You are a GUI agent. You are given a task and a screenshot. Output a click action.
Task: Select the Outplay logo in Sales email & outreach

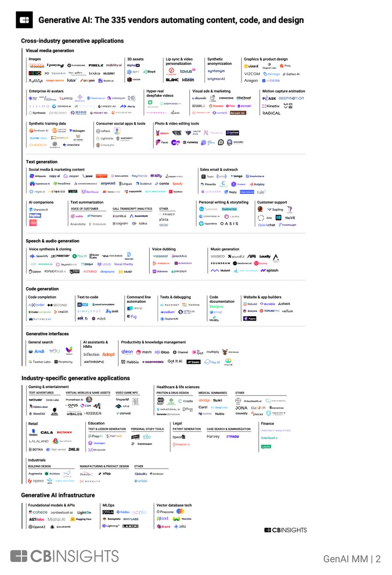point(257,184)
